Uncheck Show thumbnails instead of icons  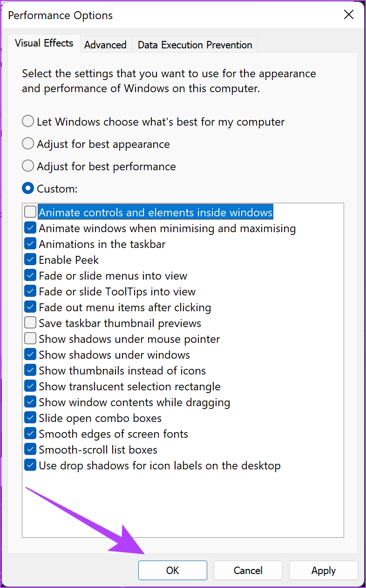click(30, 371)
